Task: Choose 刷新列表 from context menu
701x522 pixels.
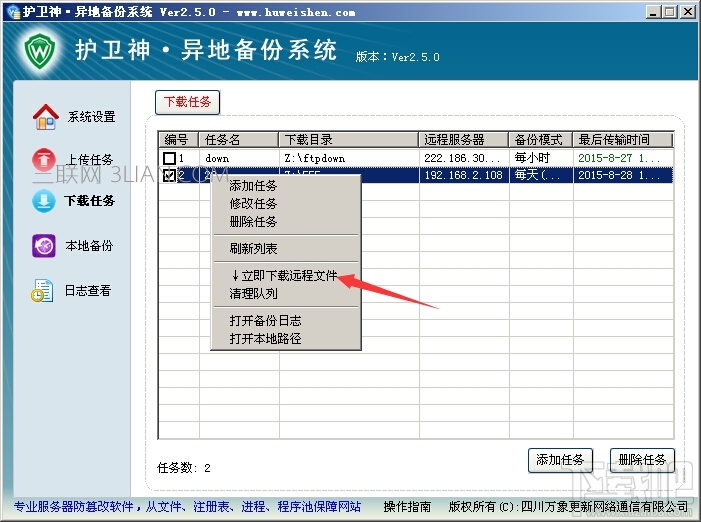Action: point(253,248)
